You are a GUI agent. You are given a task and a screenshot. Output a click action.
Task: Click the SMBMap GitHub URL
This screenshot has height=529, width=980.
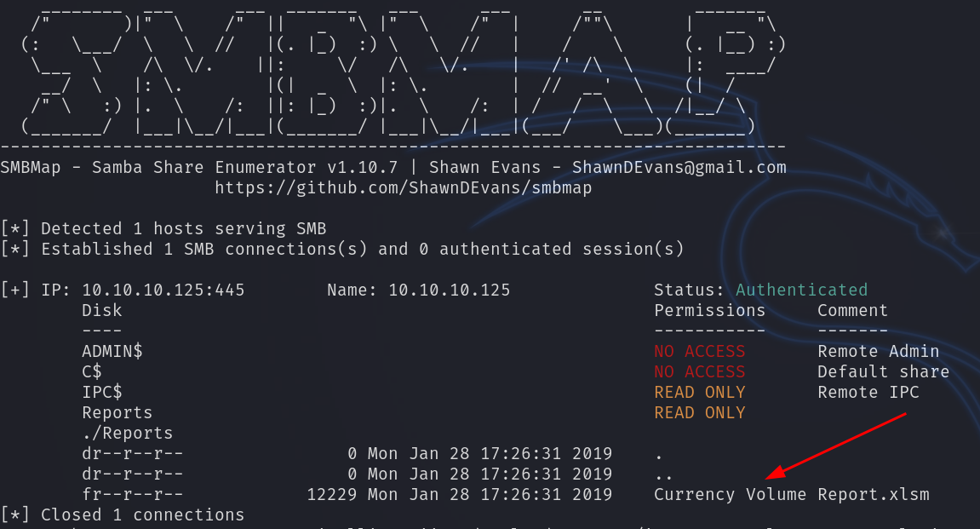[403, 187]
